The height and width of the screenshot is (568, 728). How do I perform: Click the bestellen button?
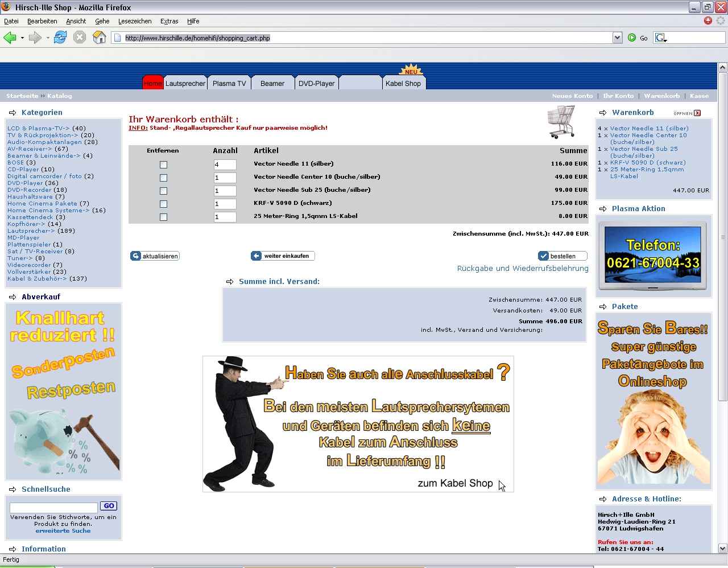[562, 256]
